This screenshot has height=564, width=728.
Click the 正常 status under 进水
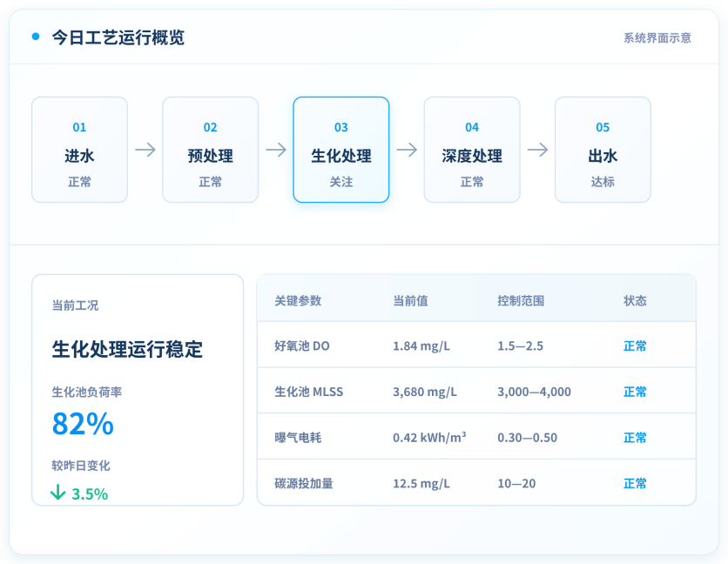[x=79, y=182]
